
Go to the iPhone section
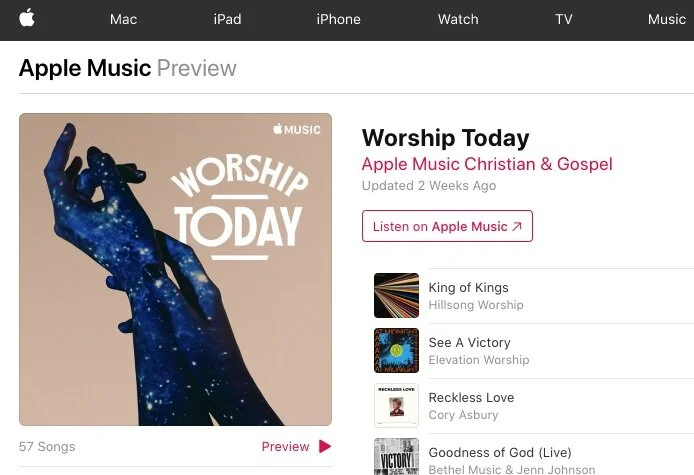click(x=339, y=19)
